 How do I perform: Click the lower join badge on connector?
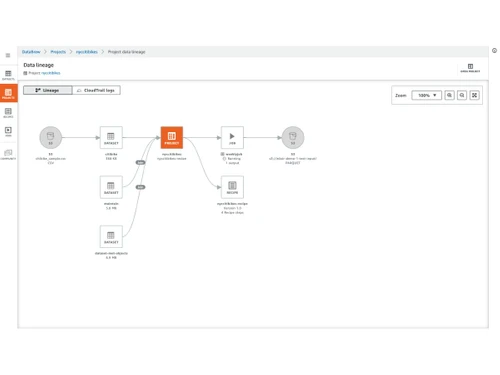click(140, 187)
